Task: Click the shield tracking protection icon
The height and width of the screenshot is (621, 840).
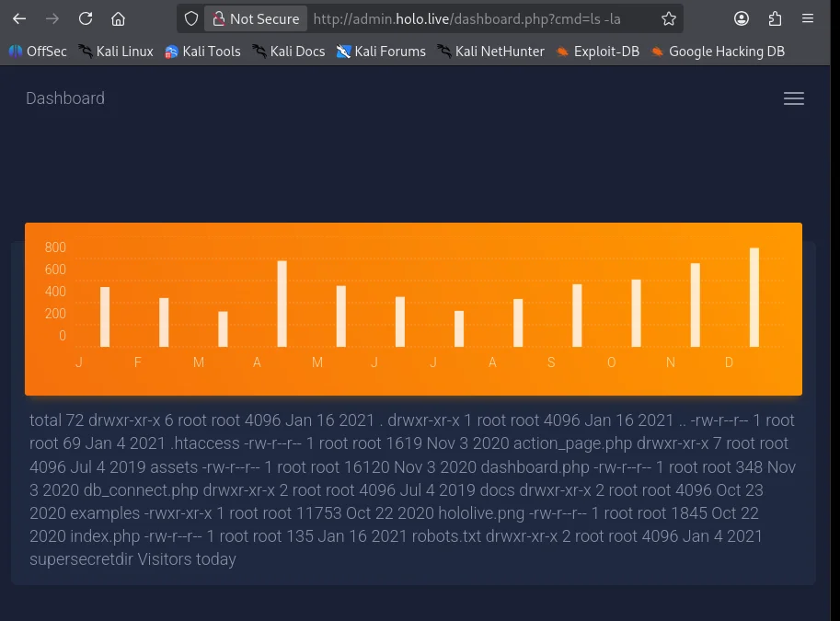Action: (x=191, y=18)
